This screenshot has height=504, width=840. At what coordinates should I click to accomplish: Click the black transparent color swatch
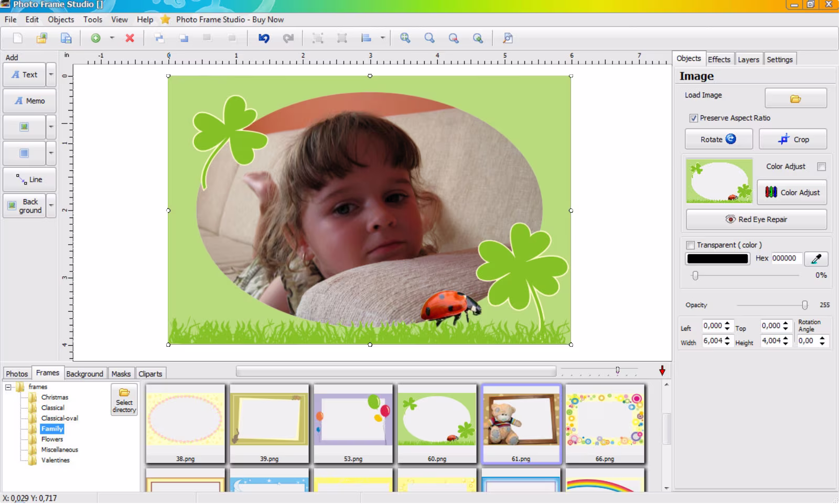pos(718,259)
